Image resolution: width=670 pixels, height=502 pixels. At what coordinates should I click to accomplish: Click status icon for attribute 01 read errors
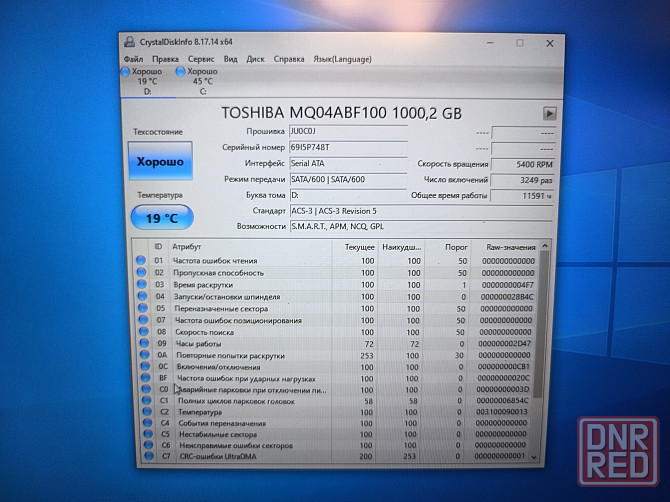[141, 261]
